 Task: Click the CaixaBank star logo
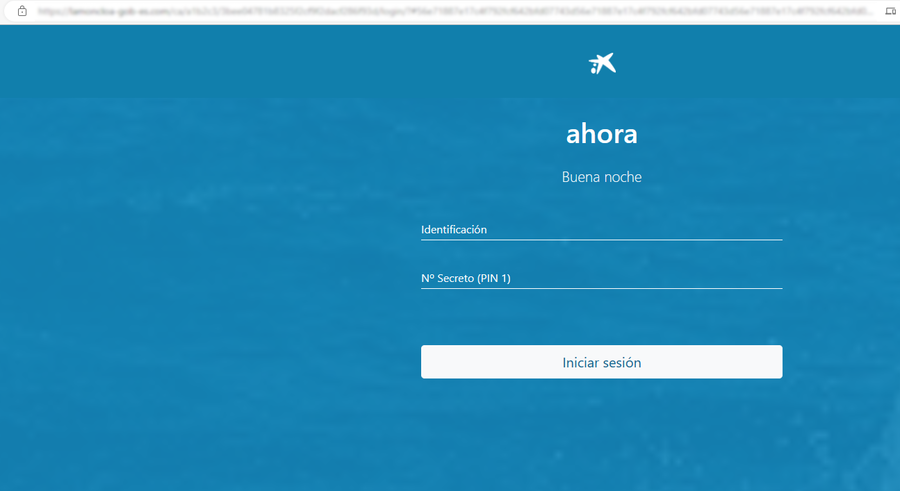[x=602, y=64]
